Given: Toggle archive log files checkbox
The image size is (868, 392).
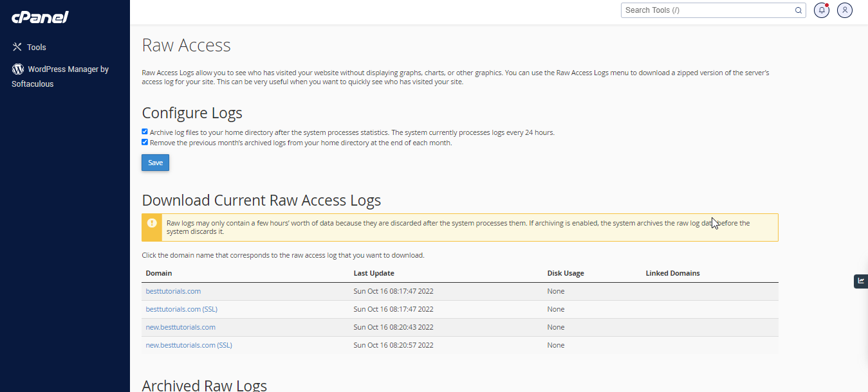Looking at the screenshot, I should tap(145, 132).
